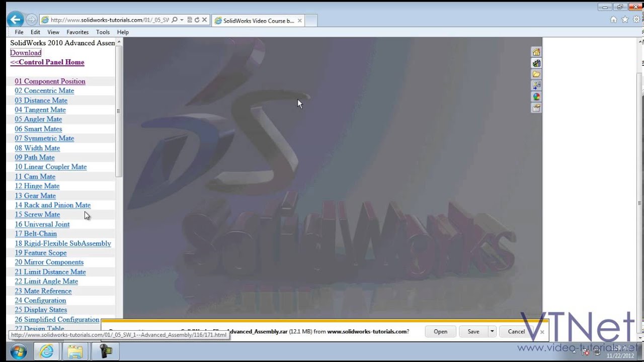The height and width of the screenshot is (362, 644).
Task: Open 20 Mirror Components lesson
Action: point(49,262)
